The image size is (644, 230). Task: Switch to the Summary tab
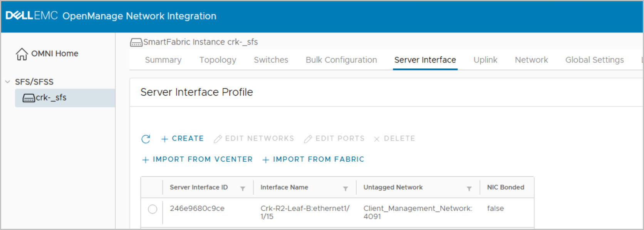click(x=163, y=60)
